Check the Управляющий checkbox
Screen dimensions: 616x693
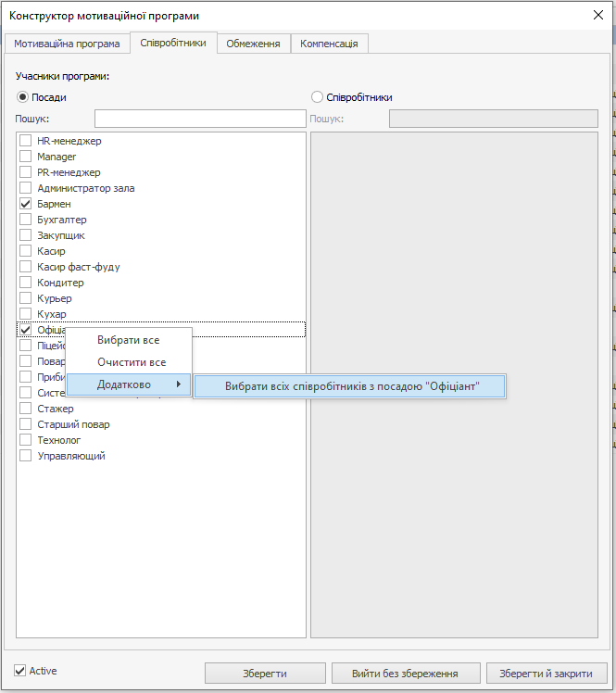pos(26,456)
